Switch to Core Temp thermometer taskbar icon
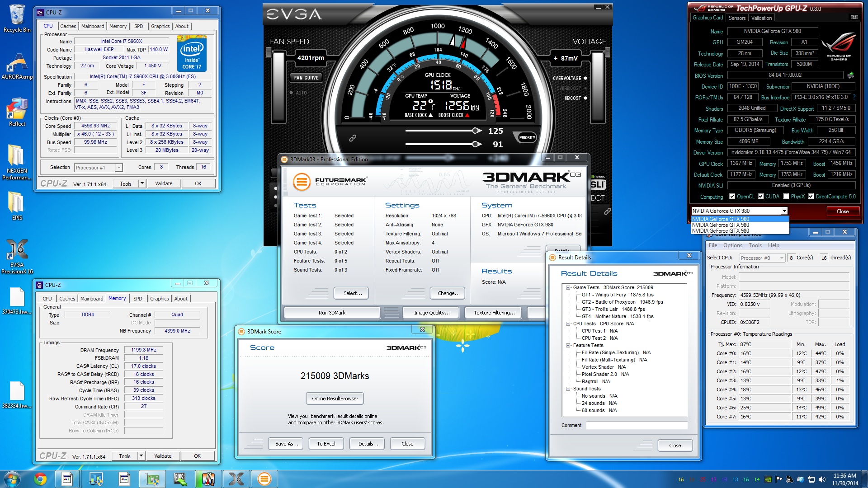The image size is (868, 488). point(208,479)
